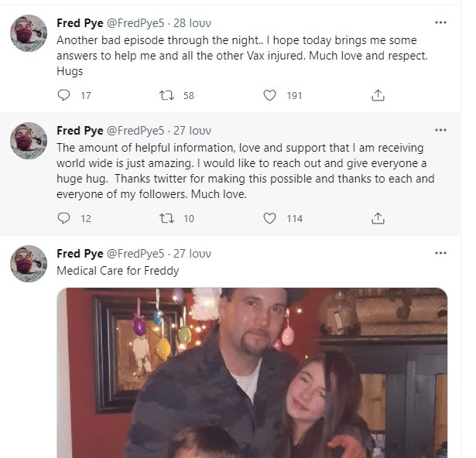Open more options on 'Medical Care' tweet
Screen dimensions: 476x458
click(440, 253)
